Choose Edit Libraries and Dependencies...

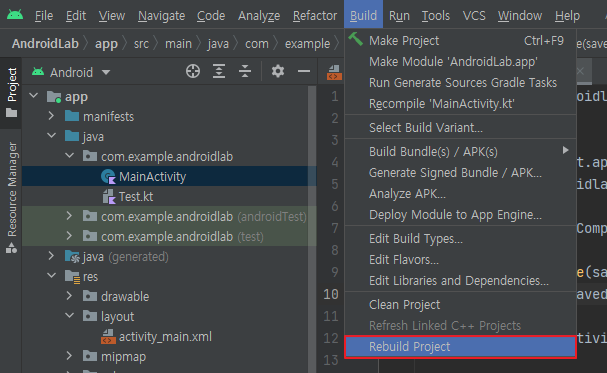tap(460, 281)
